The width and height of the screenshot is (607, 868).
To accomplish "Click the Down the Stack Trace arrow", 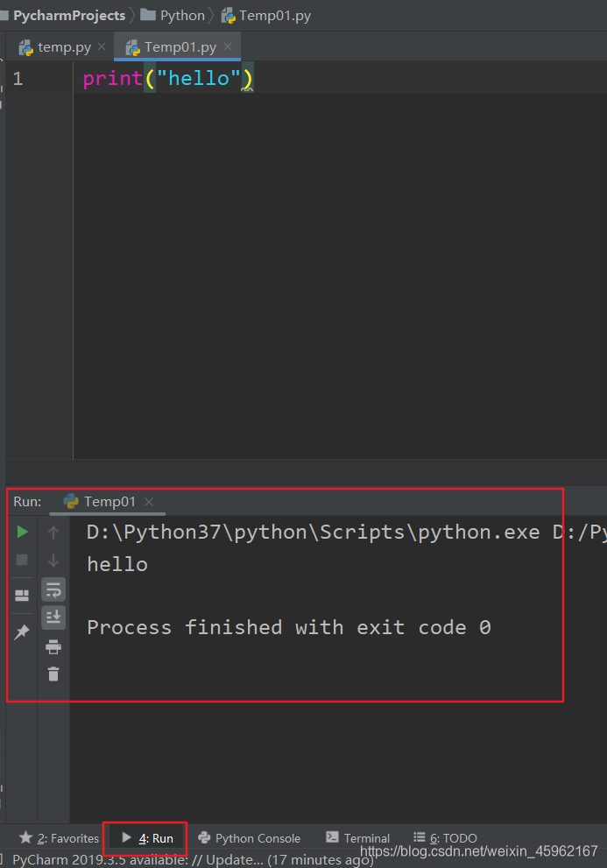I will (53, 561).
